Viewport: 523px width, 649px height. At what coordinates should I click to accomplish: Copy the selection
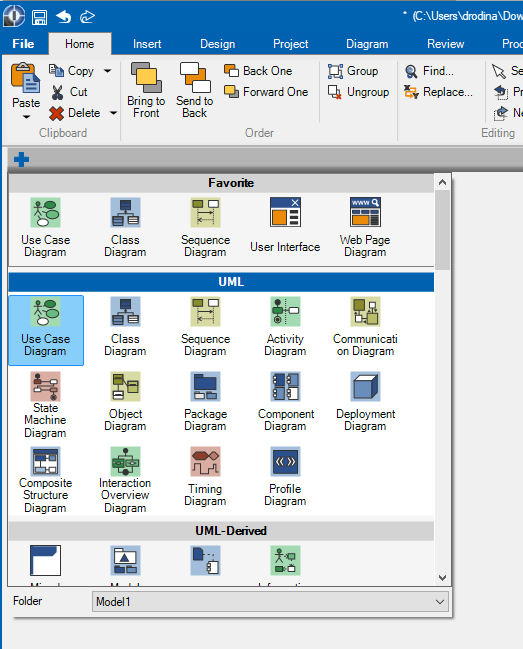[72, 71]
